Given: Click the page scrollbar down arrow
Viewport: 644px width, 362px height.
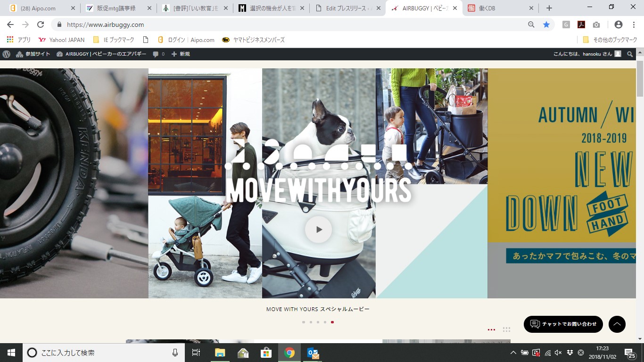Looking at the screenshot, I should 640,339.
